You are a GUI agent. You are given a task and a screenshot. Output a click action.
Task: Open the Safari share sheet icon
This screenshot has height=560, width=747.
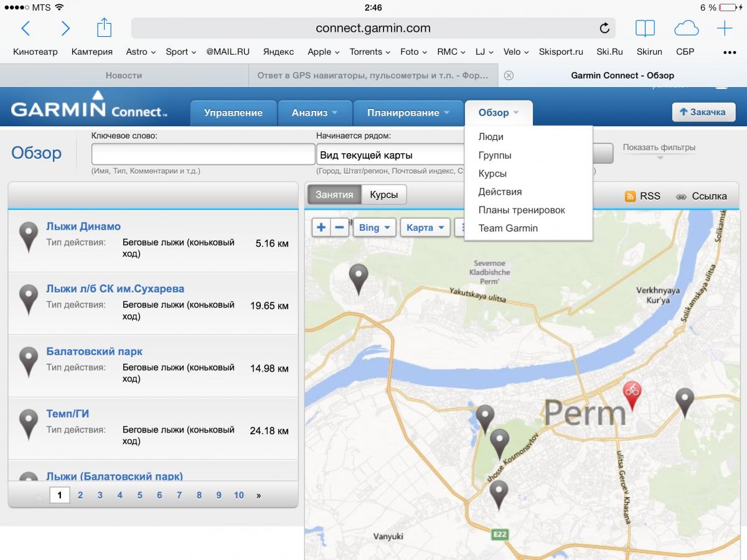tap(104, 27)
